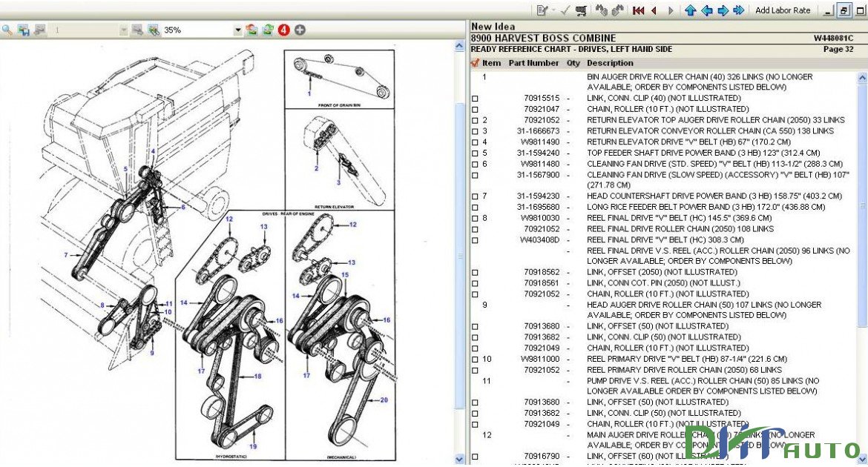Click the blue single right arrow
The height and width of the screenshot is (467, 868).
point(723,10)
